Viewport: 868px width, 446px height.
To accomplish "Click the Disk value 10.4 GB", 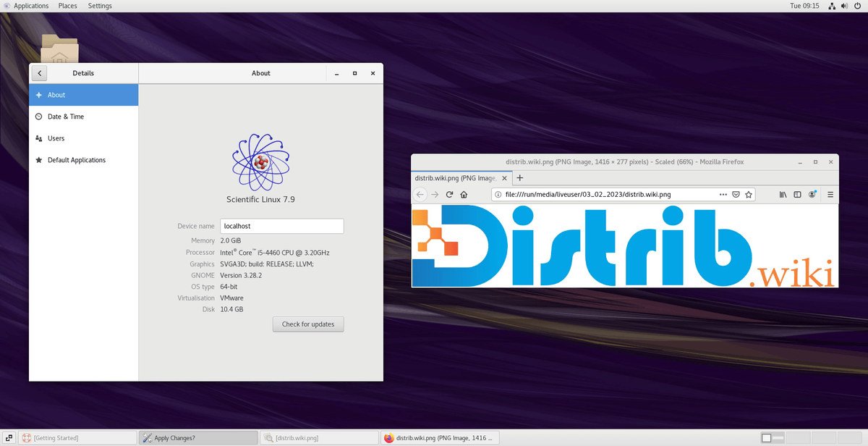I will coord(231,309).
